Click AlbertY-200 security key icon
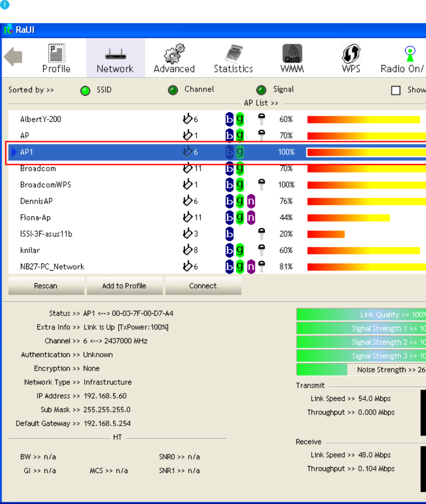The width and height of the screenshot is (426, 504). (262, 119)
